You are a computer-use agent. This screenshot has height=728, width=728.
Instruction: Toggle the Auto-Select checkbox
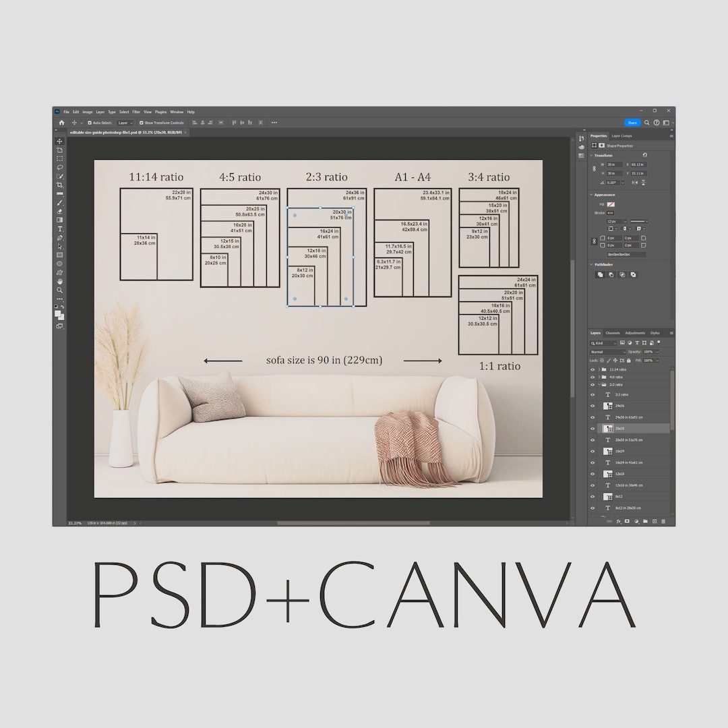click(90, 122)
